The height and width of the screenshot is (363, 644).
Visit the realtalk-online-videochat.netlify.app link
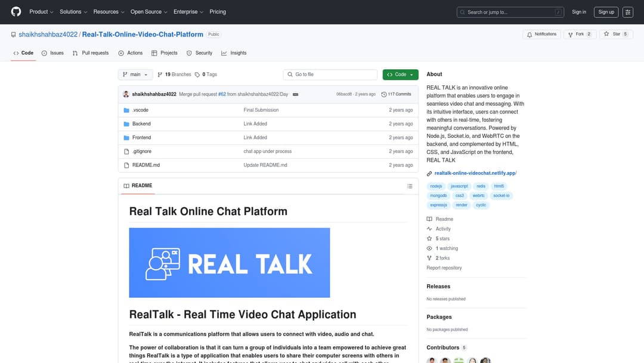click(x=475, y=173)
